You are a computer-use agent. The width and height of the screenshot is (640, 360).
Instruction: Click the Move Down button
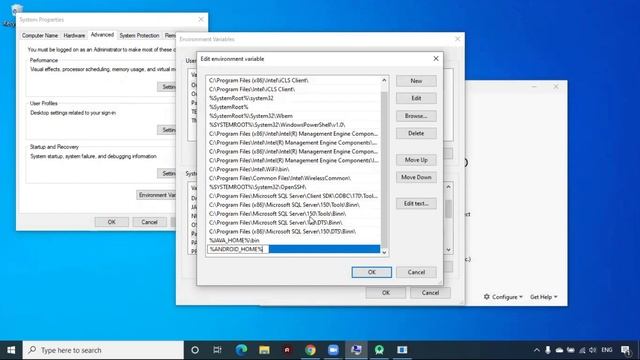click(x=416, y=177)
